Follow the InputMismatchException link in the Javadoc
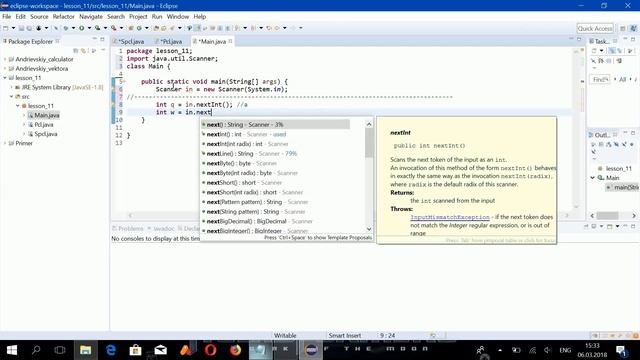The image size is (640, 360). click(x=450, y=217)
